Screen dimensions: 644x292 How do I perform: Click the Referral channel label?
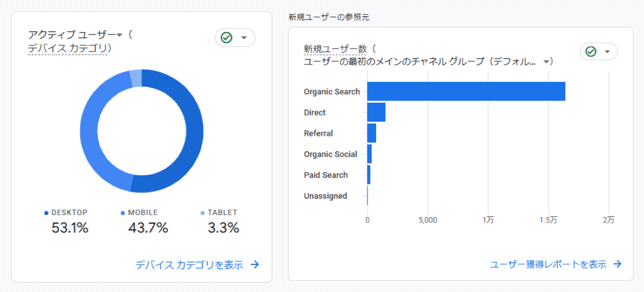click(318, 133)
